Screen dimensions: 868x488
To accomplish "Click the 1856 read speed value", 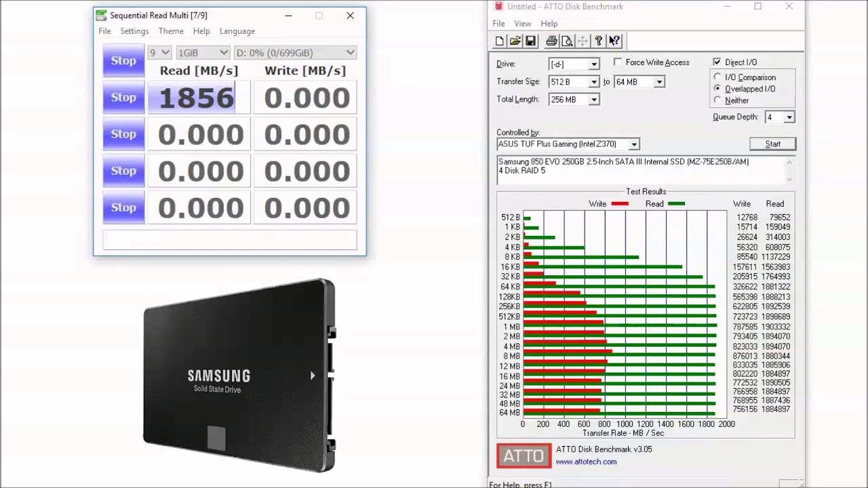I will click(x=199, y=98).
